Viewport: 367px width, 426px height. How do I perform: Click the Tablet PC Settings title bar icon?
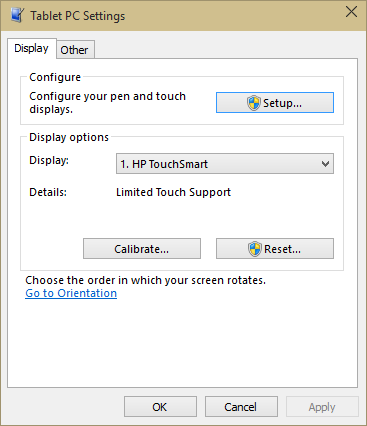17,15
